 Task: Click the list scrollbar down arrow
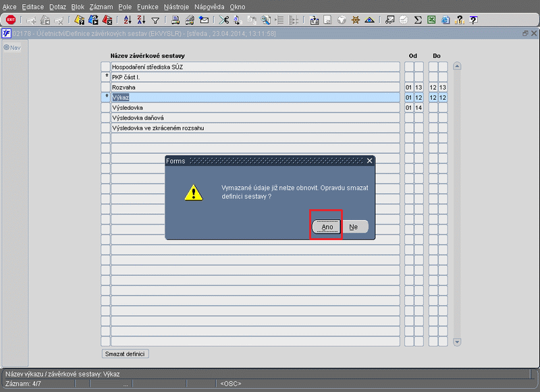click(x=457, y=342)
